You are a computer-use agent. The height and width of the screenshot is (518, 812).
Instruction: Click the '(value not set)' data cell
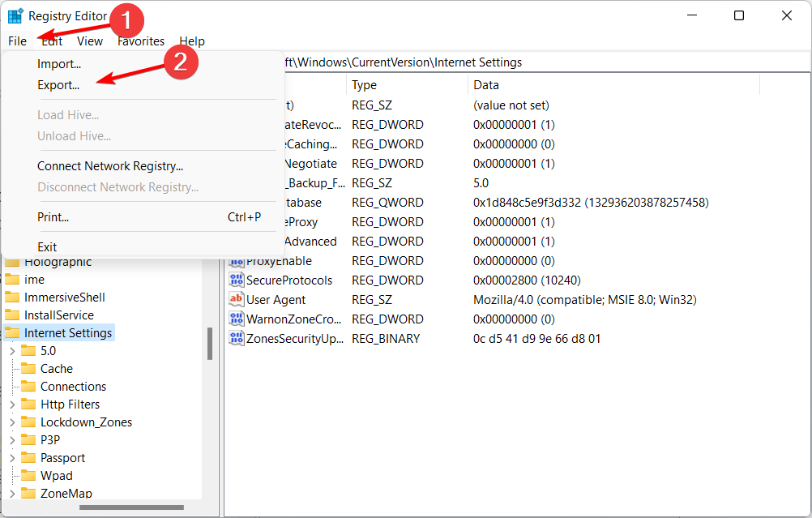click(511, 105)
